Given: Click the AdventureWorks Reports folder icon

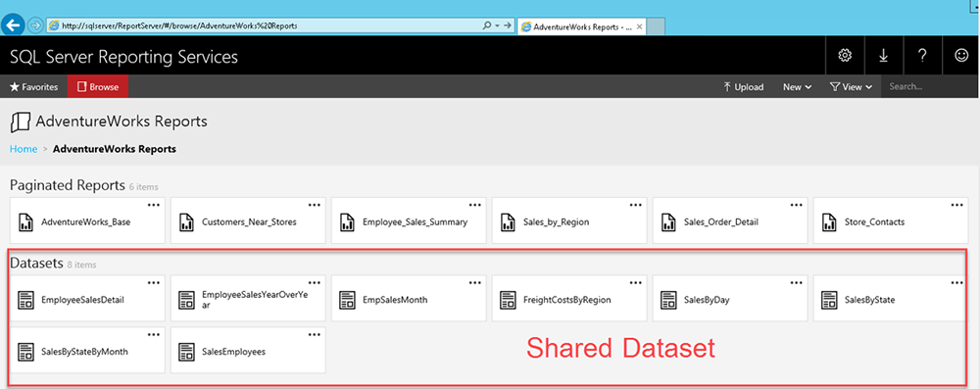Looking at the screenshot, I should (20, 122).
